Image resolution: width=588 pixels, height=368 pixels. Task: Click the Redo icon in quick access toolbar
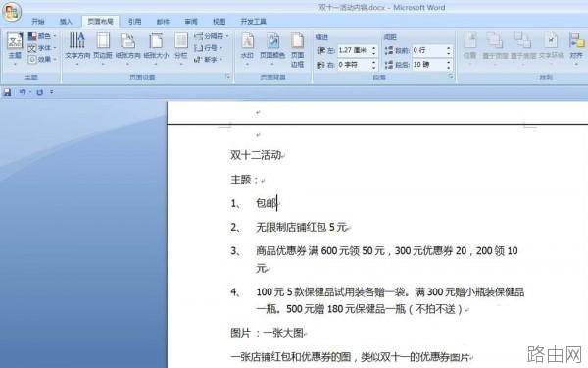40,92
